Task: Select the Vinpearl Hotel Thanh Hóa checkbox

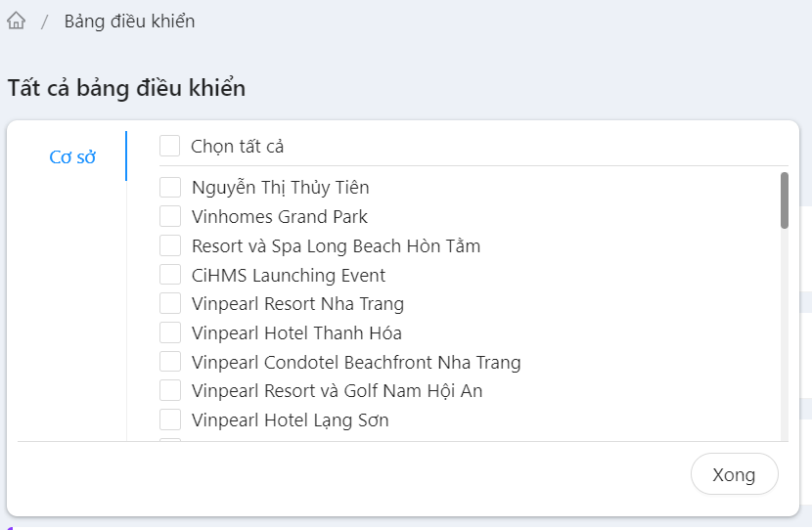Action: (170, 332)
